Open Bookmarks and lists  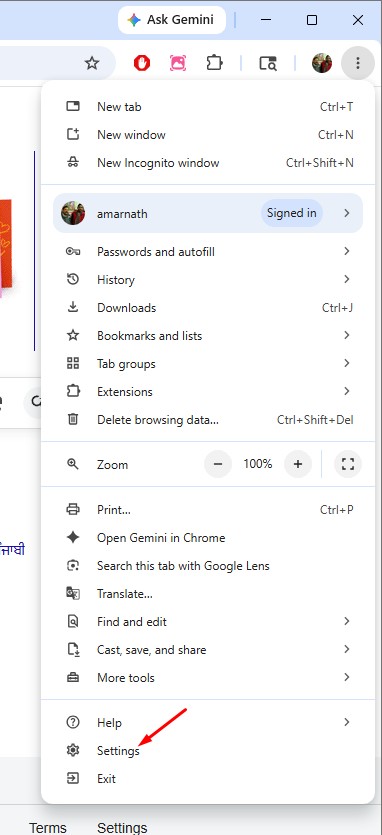click(208, 335)
